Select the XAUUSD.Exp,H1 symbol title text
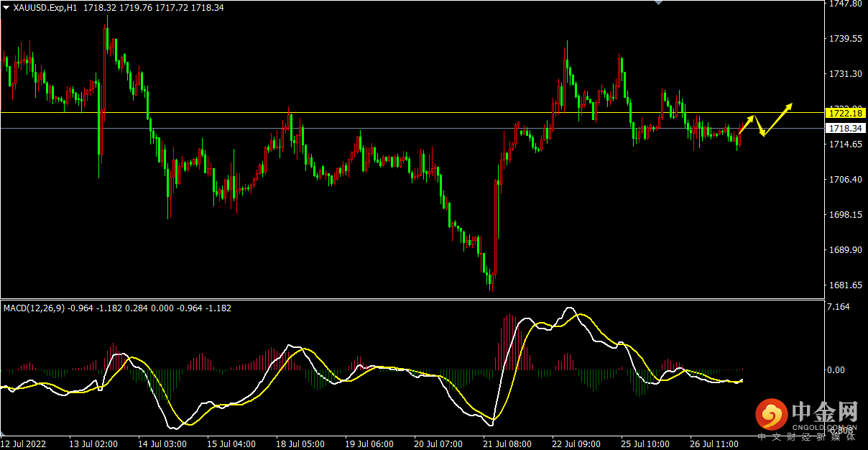This screenshot has height=450, width=868. [x=45, y=8]
